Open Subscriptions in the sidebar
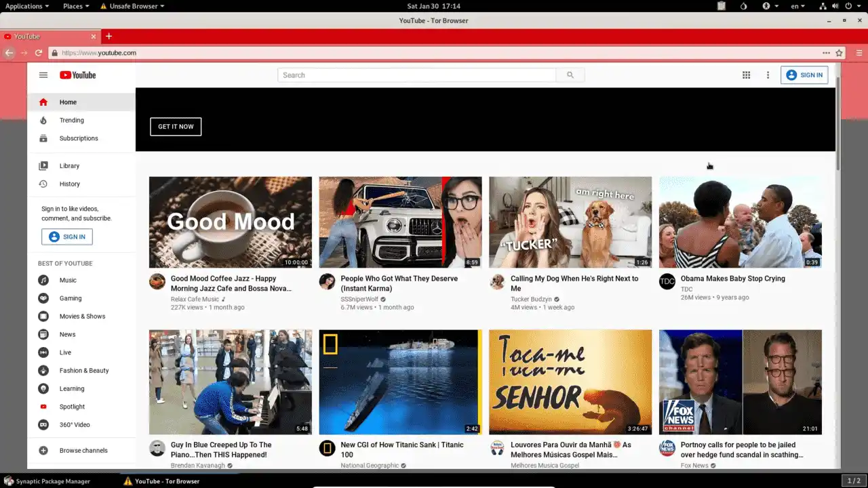Viewport: 868px width, 488px height. 81,138
